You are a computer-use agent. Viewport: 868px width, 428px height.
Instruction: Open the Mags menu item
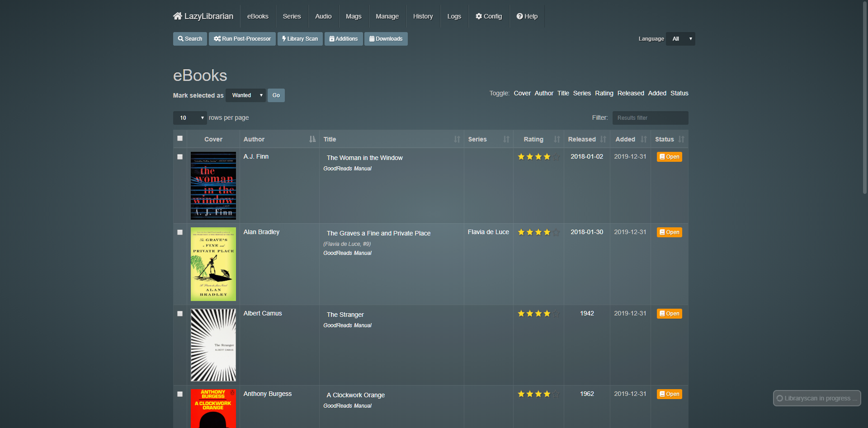coord(353,16)
